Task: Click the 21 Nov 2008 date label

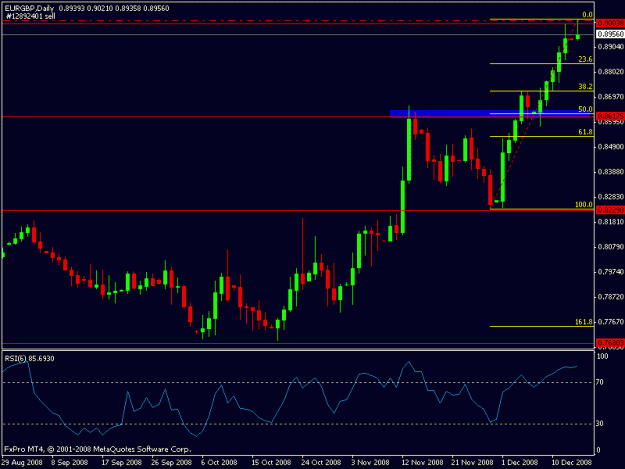Action: [x=472, y=462]
